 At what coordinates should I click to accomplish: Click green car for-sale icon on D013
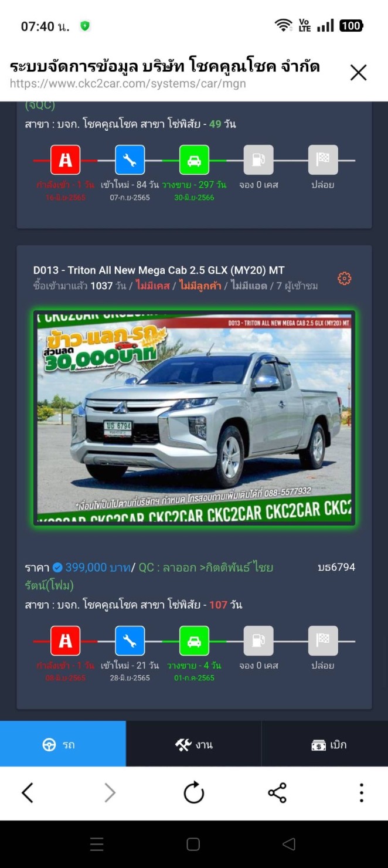point(194,641)
